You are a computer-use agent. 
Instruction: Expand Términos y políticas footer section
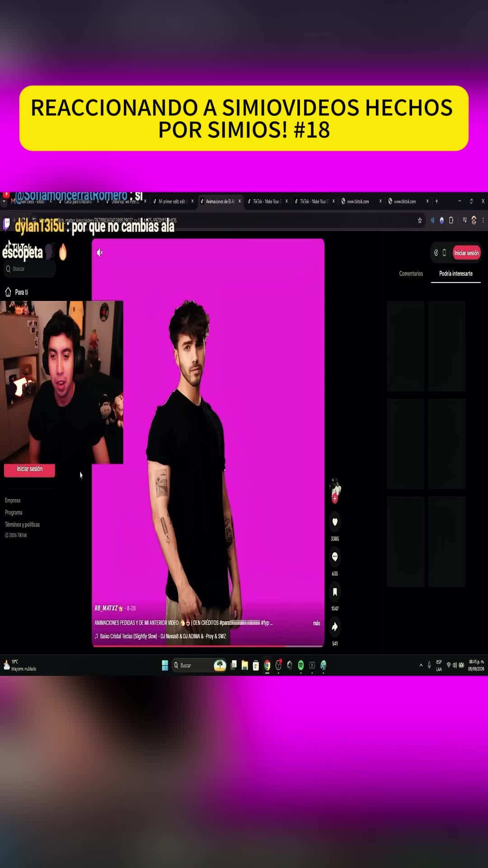pos(22,524)
